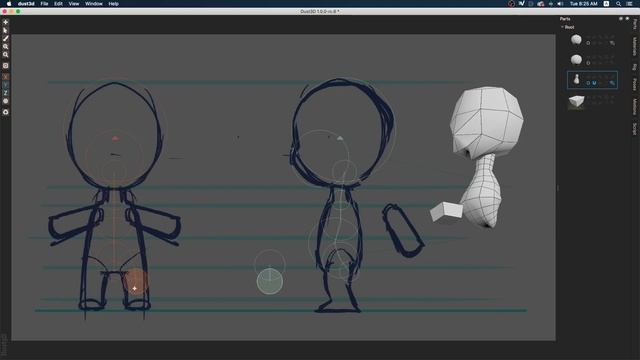Select the arrow Select tool
Screen dimensions: 640x360
(6, 30)
